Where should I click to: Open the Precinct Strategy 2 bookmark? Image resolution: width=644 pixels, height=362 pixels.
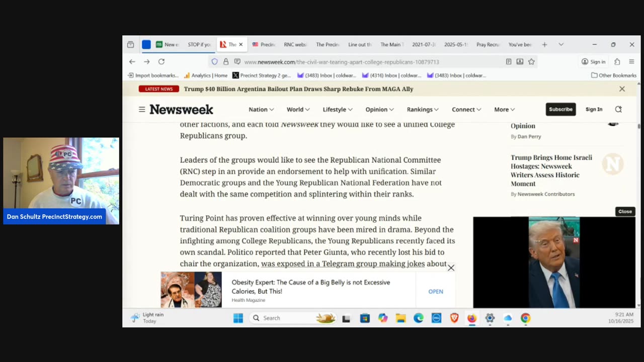[261, 75]
